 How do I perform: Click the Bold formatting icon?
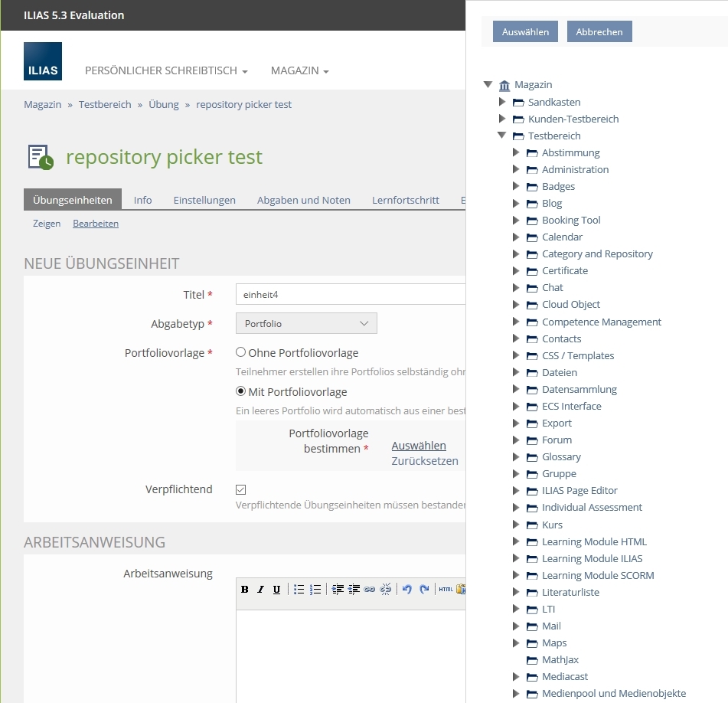point(245,589)
